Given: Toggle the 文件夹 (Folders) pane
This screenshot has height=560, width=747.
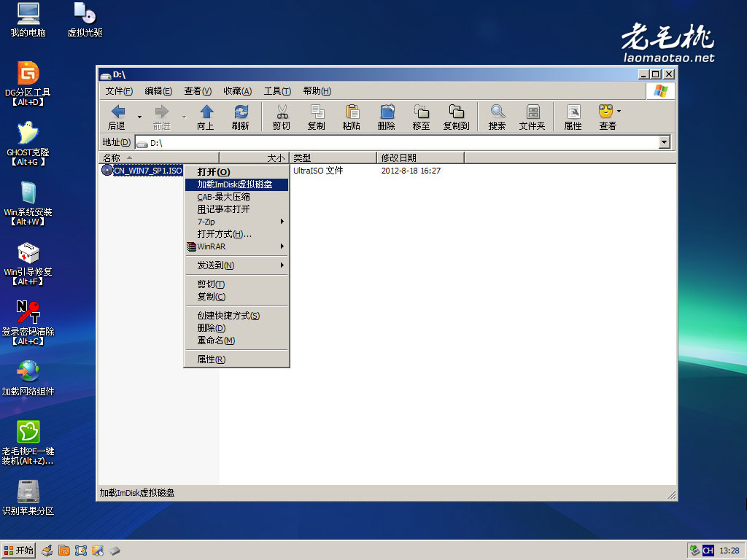Looking at the screenshot, I should pos(532,117).
